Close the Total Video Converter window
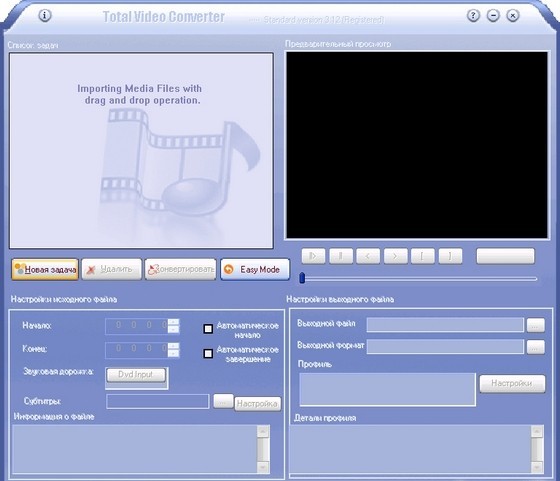Screen dimensions: 560x481 pyautogui.click(x=513, y=15)
